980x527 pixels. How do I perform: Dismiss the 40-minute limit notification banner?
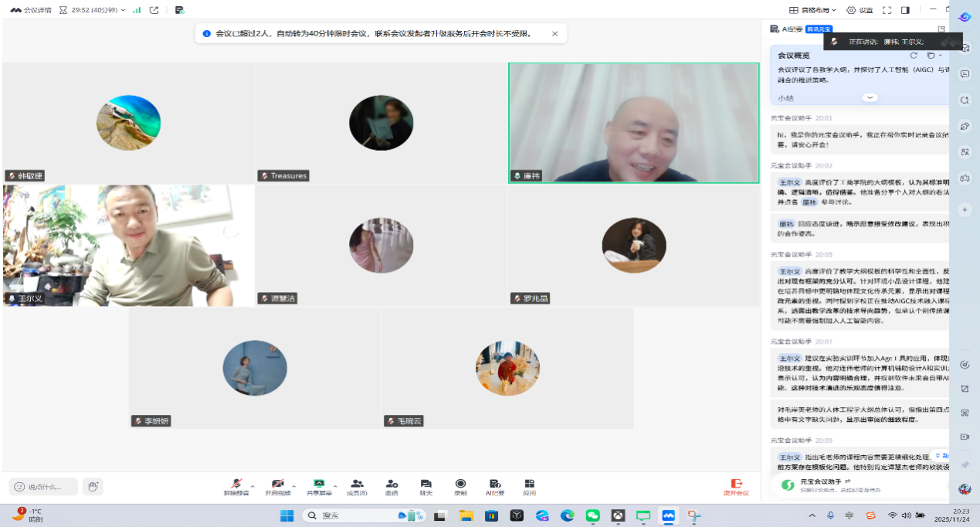click(554, 34)
